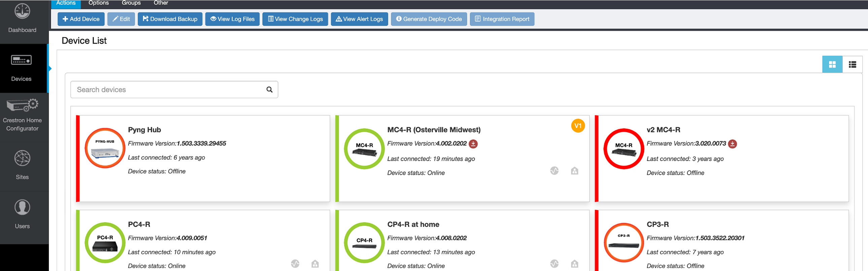
Task: Click firmware download icon for MC4-R Osterville
Action: coord(473,144)
